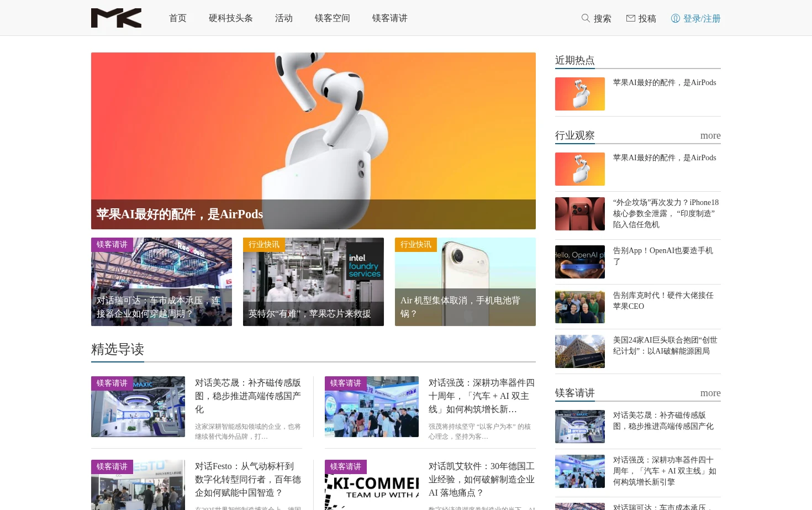
Task: Click the 镁客请讲 tag on Festo image
Action: 112,467
